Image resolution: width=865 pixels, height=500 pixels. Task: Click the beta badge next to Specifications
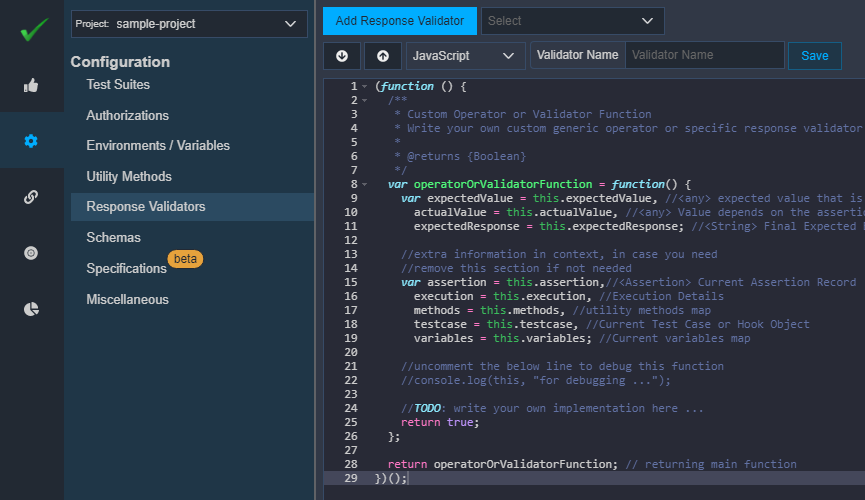click(185, 259)
